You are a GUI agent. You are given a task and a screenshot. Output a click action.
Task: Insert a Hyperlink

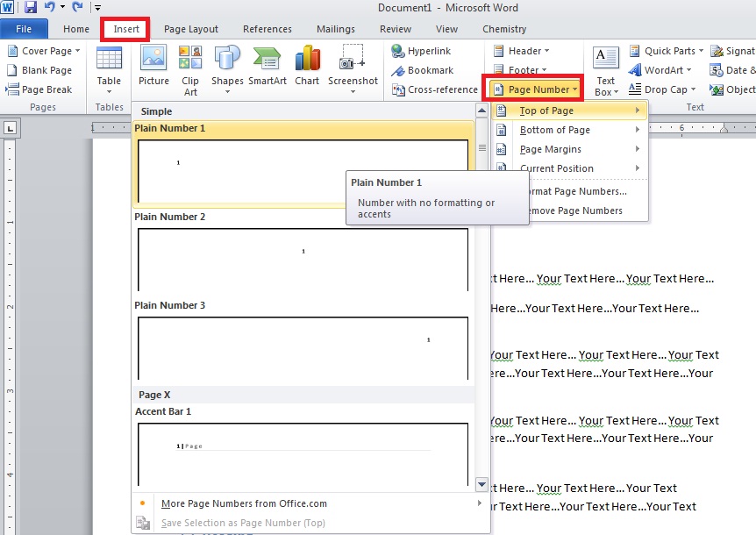427,51
